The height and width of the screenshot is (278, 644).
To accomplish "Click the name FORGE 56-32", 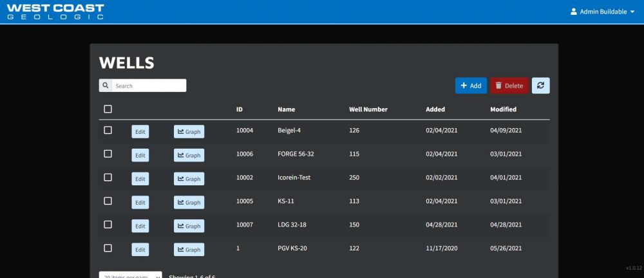I will point(296,154).
